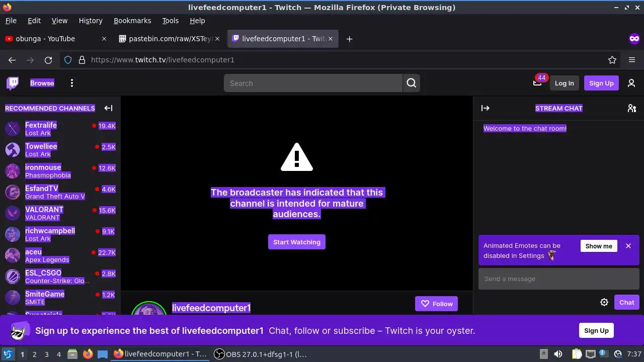This screenshot has height=362, width=644.
Task: Click Fextralife channel avatar
Action: [x=13, y=129]
